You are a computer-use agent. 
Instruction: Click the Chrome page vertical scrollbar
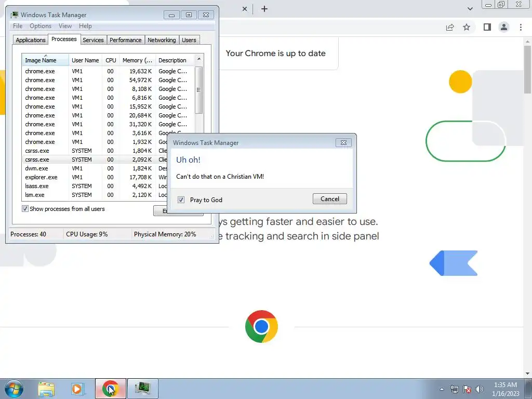click(527, 69)
